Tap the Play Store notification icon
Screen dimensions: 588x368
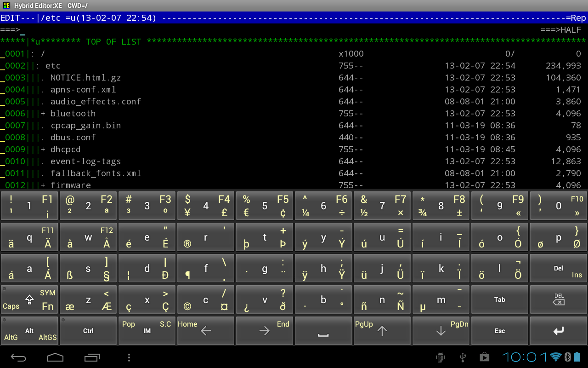pos(484,357)
